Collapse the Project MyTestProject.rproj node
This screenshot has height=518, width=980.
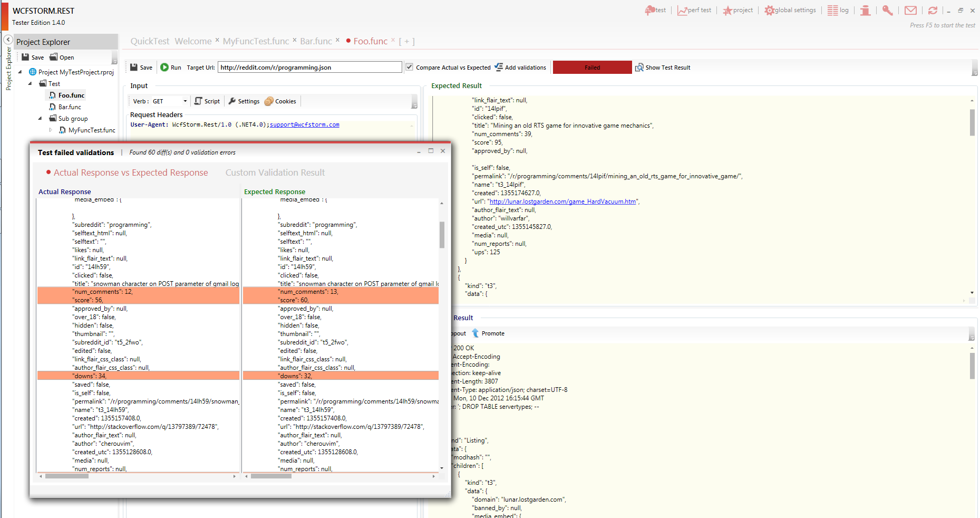pos(20,72)
